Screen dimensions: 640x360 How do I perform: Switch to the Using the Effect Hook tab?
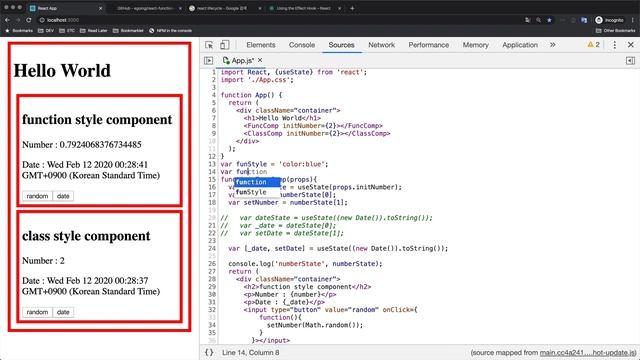coord(303,8)
